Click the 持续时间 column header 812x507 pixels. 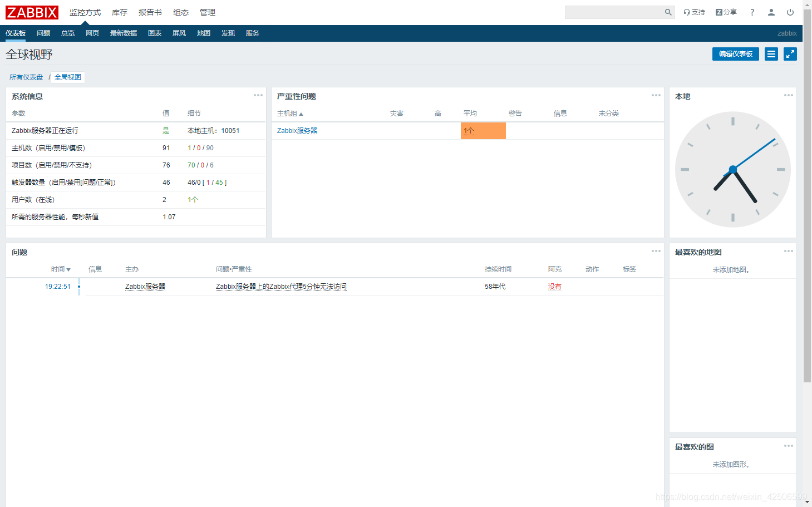click(x=498, y=269)
